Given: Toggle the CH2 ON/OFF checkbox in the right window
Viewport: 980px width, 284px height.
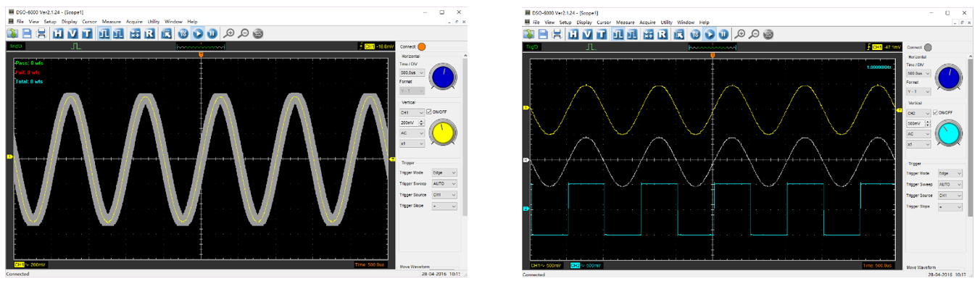Looking at the screenshot, I should coord(934,112).
